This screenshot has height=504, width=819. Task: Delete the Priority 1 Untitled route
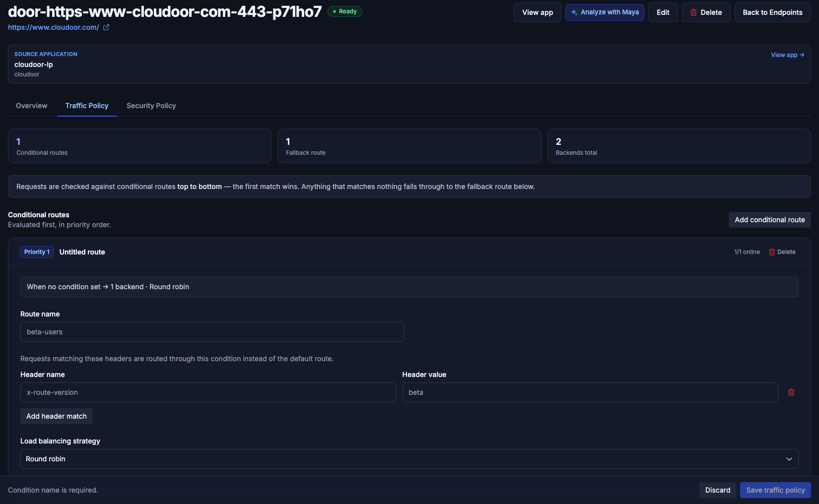point(782,252)
